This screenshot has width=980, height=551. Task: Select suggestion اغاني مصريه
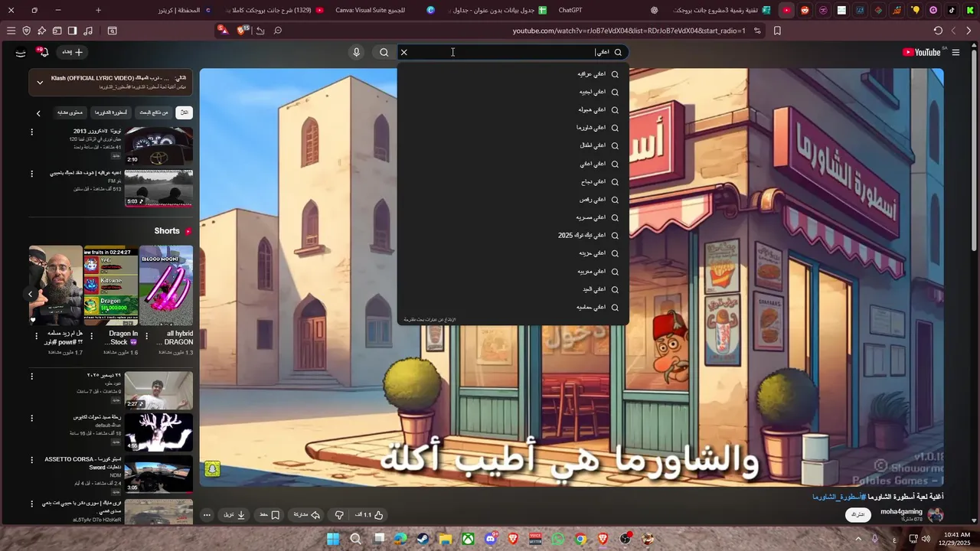[513, 217]
